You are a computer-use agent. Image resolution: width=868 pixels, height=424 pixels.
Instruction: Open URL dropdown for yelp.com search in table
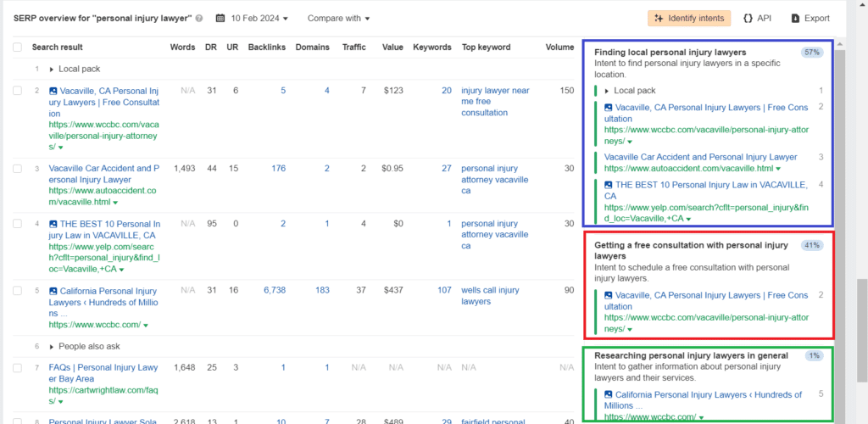[121, 271]
